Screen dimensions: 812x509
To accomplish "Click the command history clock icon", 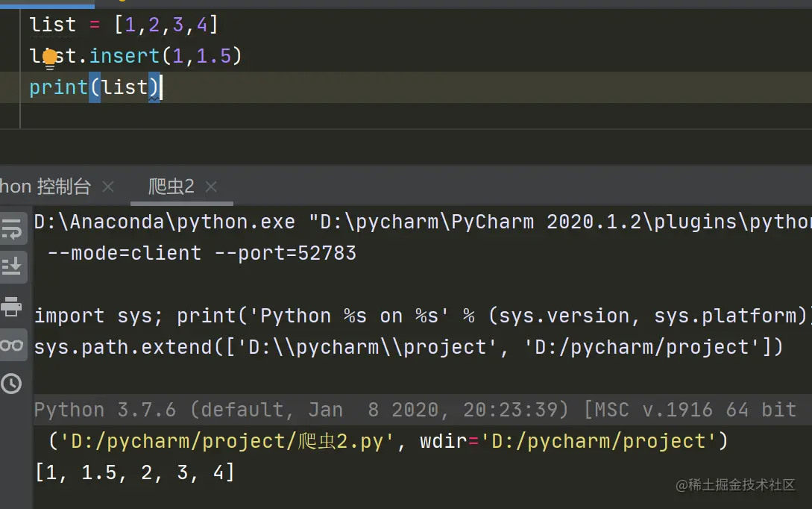I will tap(11, 384).
